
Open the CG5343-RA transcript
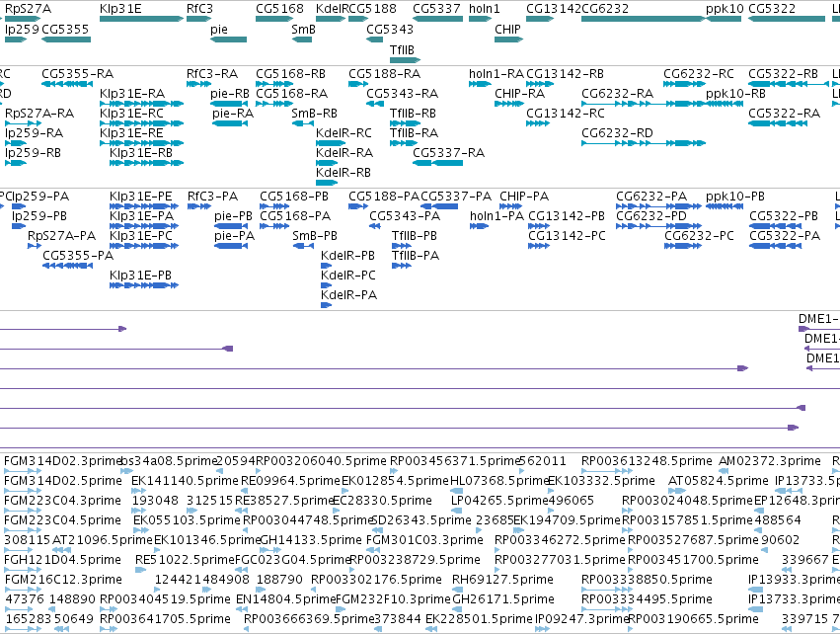[375, 104]
